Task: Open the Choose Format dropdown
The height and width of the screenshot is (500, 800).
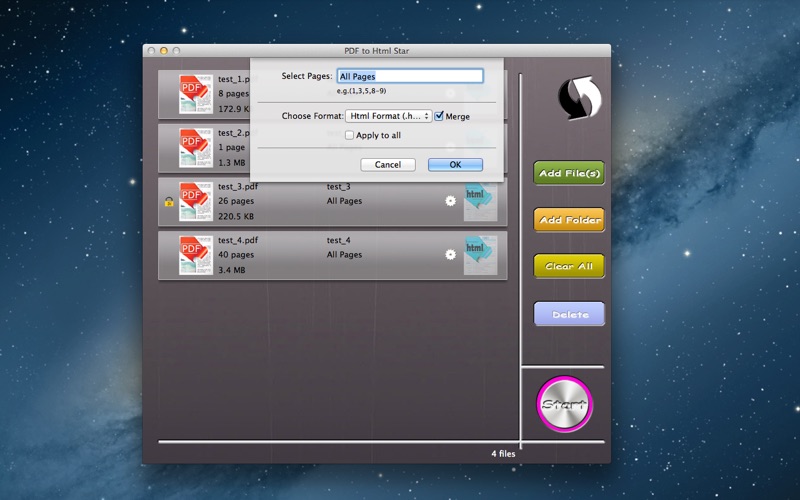Action: coord(388,116)
